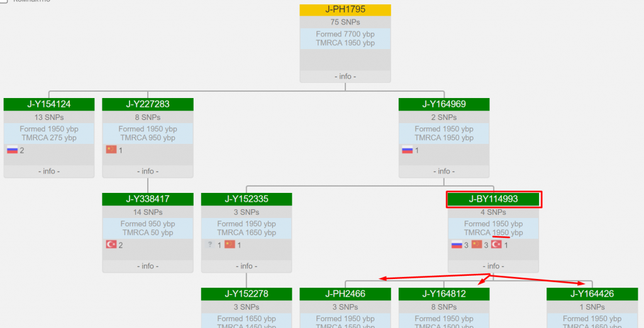Click the J-Y152278 node header
Image resolution: width=644 pixels, height=328 pixels.
(247, 294)
